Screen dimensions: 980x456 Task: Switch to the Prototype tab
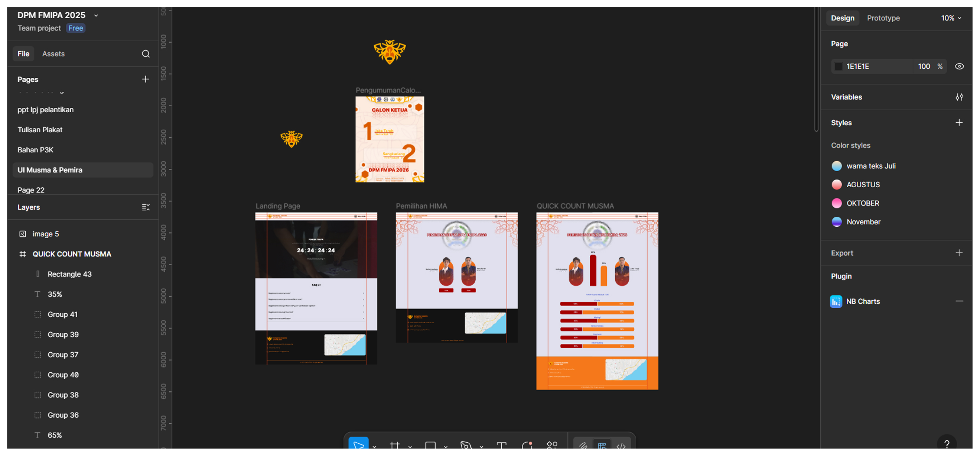click(x=883, y=18)
